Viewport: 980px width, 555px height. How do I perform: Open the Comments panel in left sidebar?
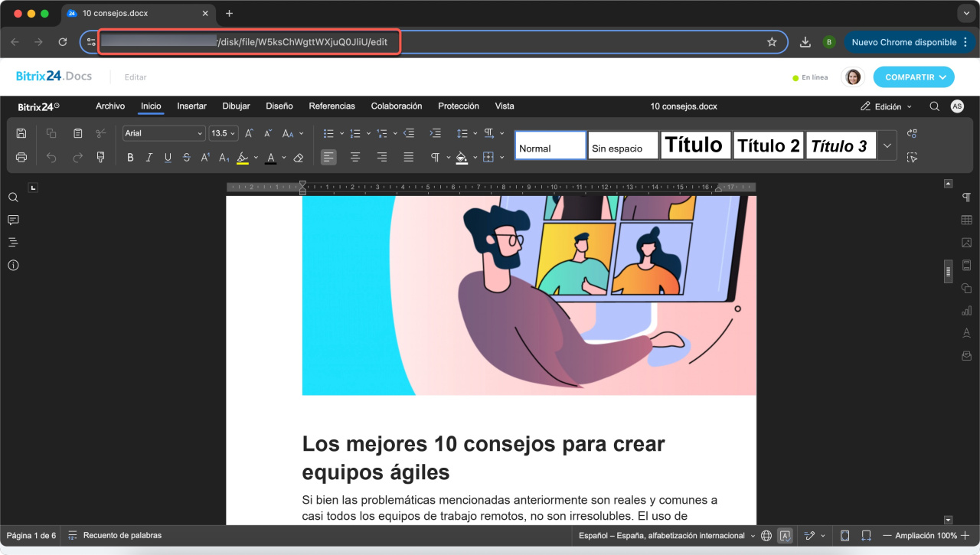pyautogui.click(x=13, y=220)
